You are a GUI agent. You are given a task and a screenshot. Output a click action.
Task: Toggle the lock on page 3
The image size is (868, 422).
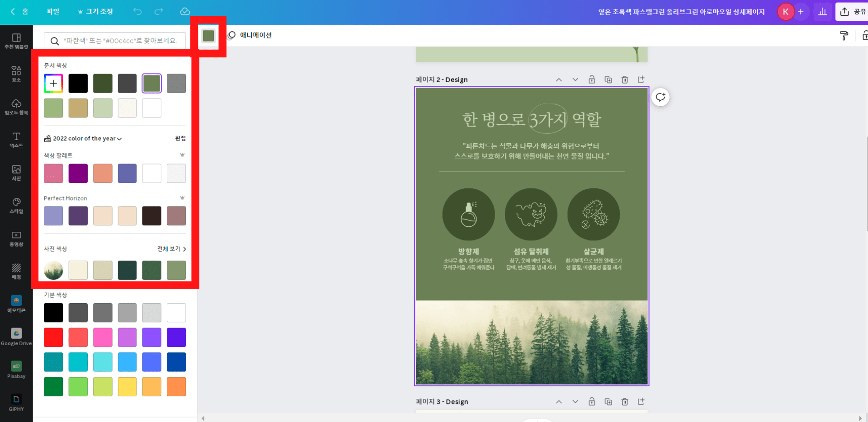pos(591,402)
